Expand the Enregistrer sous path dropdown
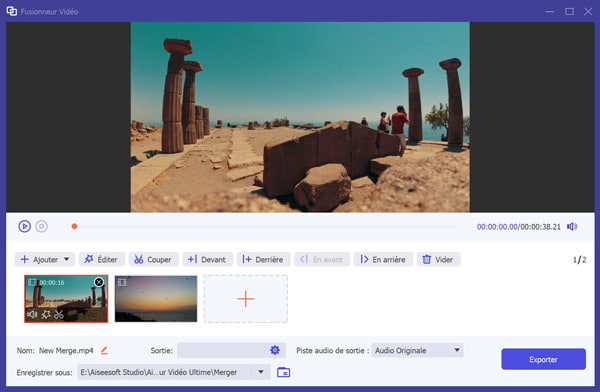This screenshot has height=392, width=600. [x=261, y=372]
